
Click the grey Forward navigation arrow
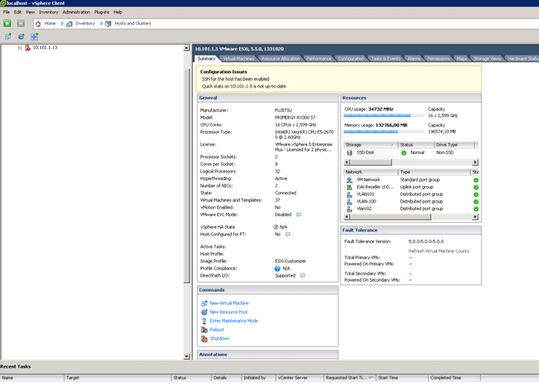click(20, 24)
